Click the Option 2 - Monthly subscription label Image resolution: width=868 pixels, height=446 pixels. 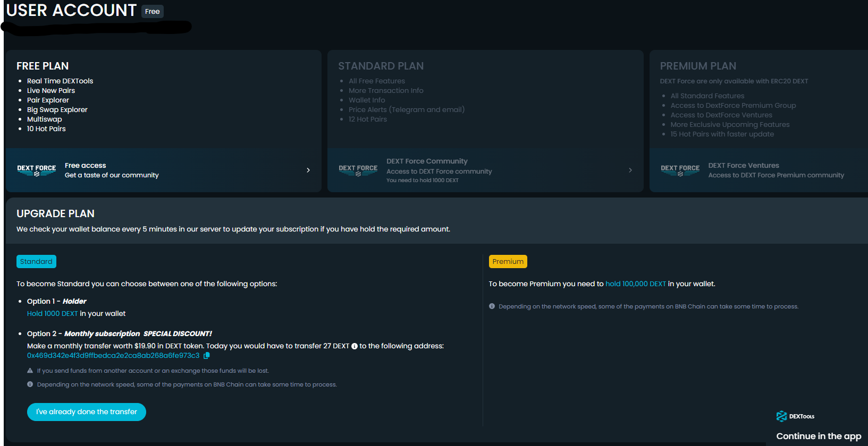pos(83,334)
